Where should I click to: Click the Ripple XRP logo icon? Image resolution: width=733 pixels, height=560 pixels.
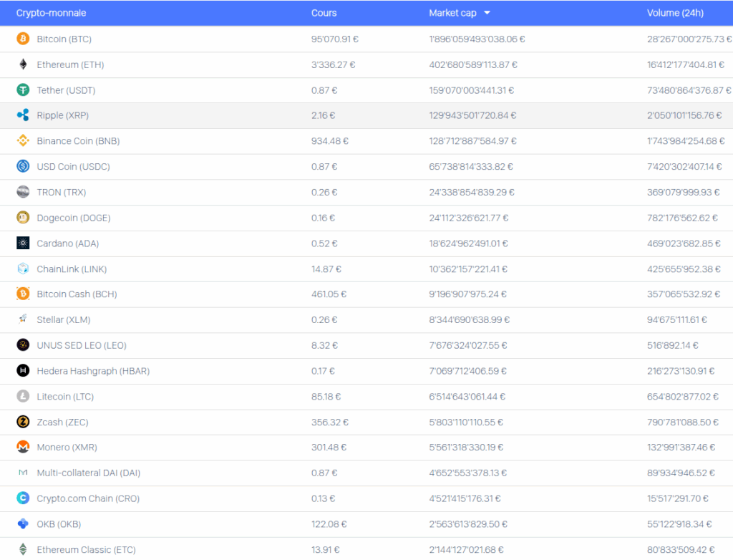[23, 115]
